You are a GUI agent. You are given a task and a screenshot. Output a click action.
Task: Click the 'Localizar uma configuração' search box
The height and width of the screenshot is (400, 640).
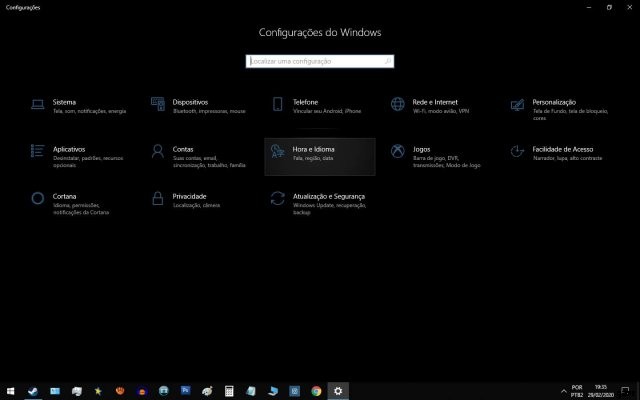pos(314,61)
